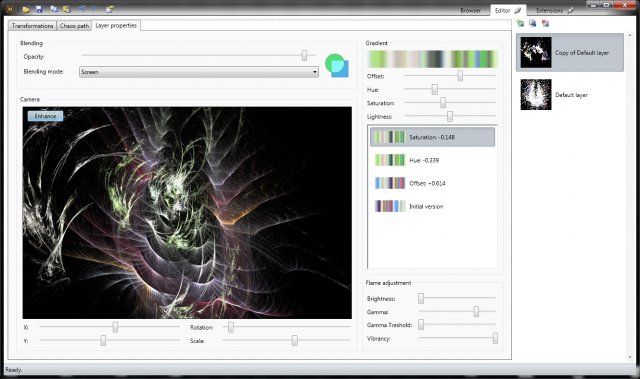The image size is (640, 379).
Task: Click the Vibrancy slider handle
Action: pos(495,338)
